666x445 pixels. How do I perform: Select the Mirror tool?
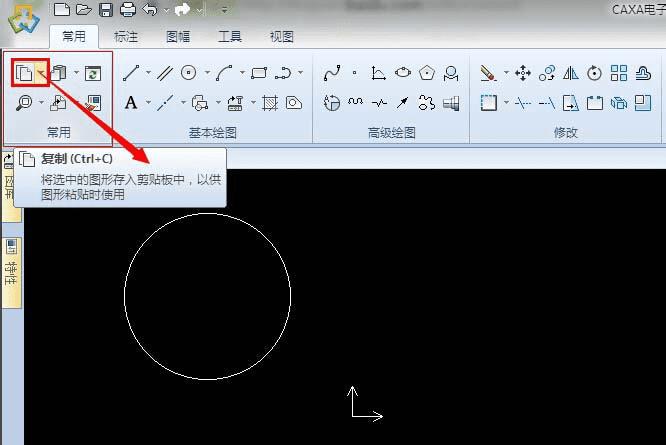click(570, 73)
